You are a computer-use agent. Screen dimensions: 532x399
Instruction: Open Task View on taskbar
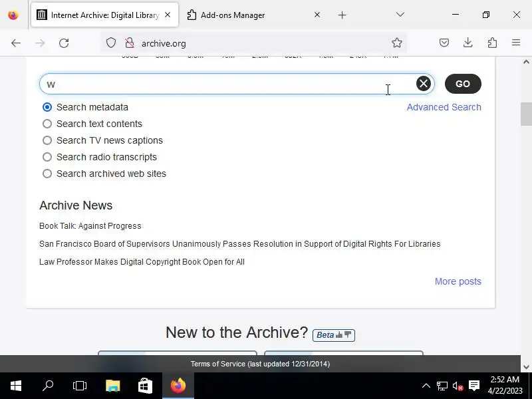[x=80, y=386]
